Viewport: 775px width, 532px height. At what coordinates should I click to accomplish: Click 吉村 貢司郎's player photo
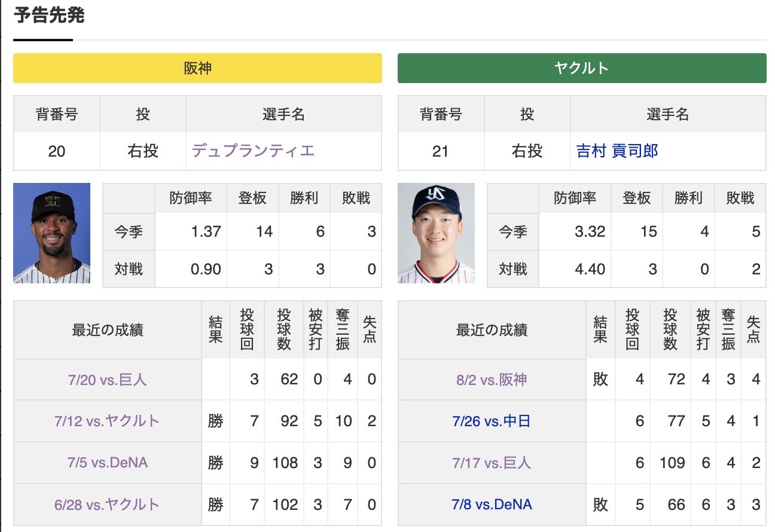tap(436, 233)
